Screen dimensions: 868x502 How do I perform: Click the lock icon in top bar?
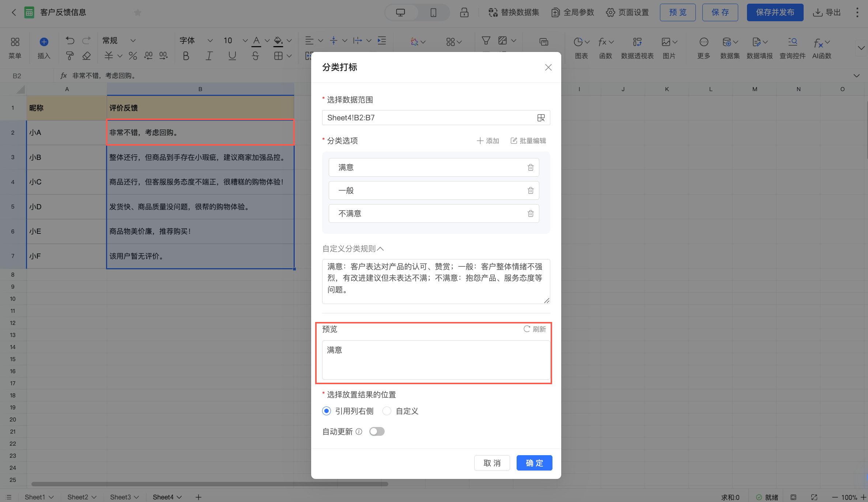[464, 12]
